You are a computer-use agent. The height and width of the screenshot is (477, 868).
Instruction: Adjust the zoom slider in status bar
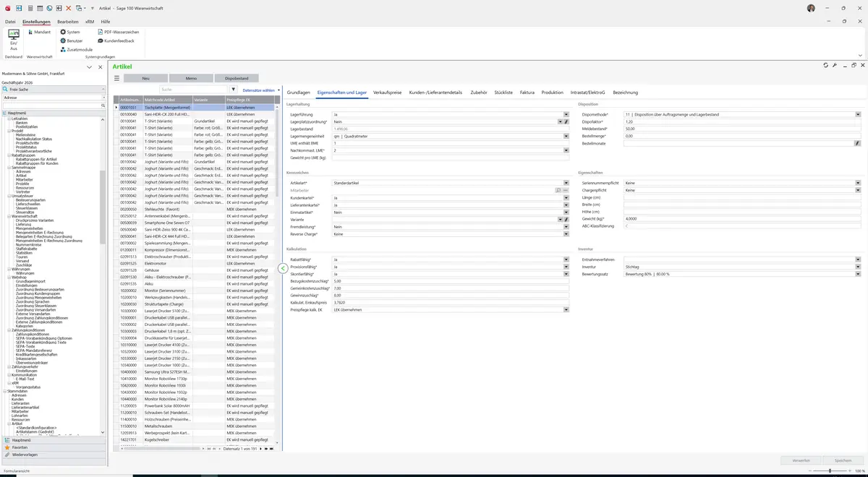pos(829,471)
